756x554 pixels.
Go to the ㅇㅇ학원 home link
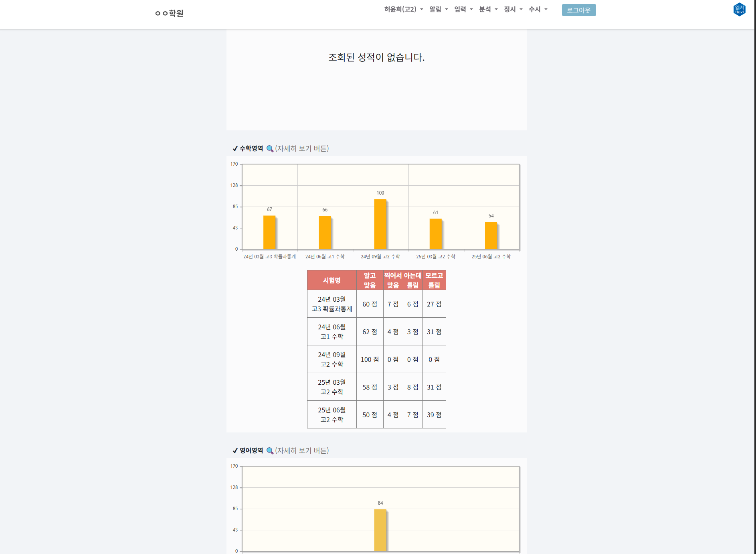(169, 13)
